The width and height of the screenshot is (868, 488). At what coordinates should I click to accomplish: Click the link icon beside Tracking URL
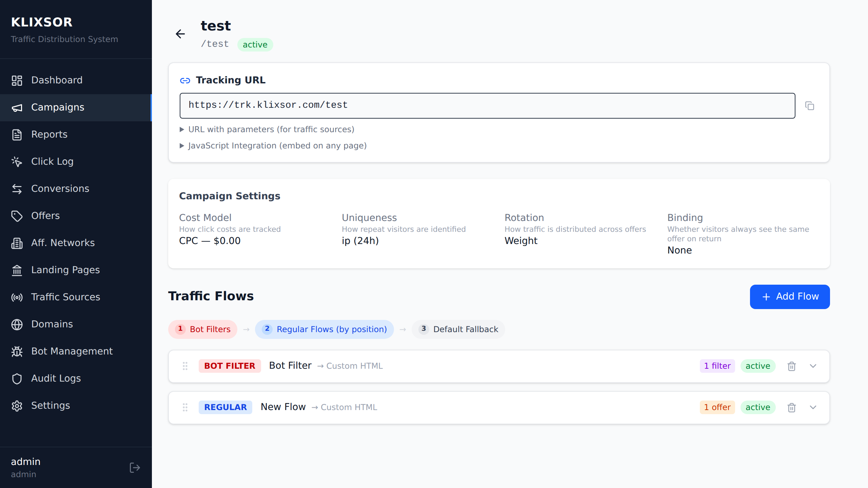[x=185, y=80]
